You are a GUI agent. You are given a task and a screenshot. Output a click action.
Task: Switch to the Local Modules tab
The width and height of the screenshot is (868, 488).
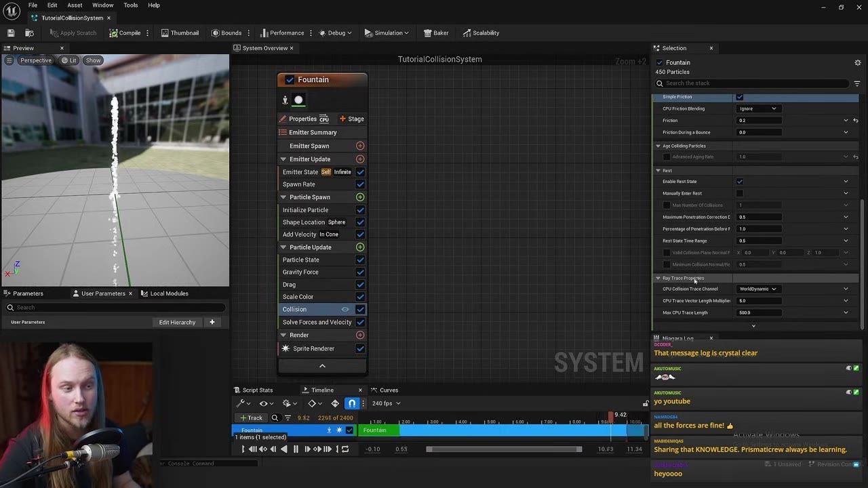(x=169, y=293)
